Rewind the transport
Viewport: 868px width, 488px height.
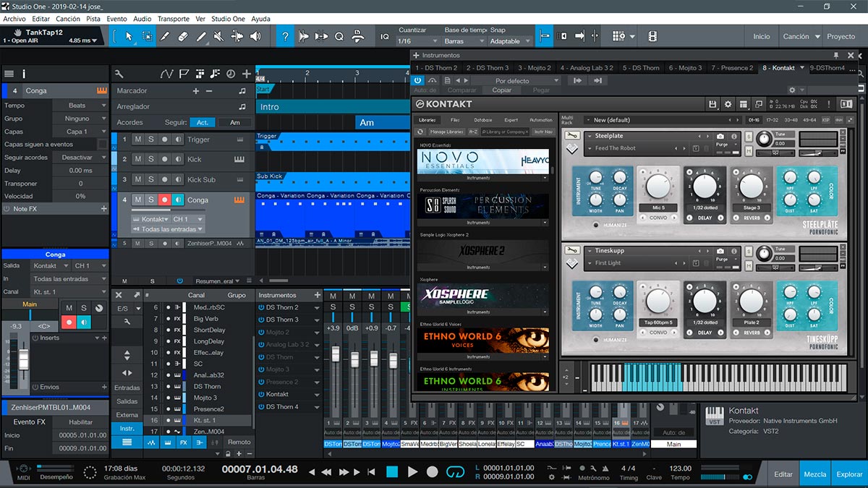click(x=326, y=471)
